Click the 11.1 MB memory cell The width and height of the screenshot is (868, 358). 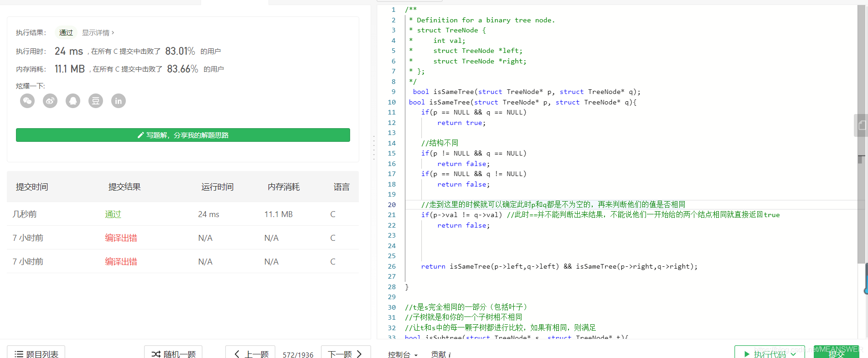click(x=279, y=214)
